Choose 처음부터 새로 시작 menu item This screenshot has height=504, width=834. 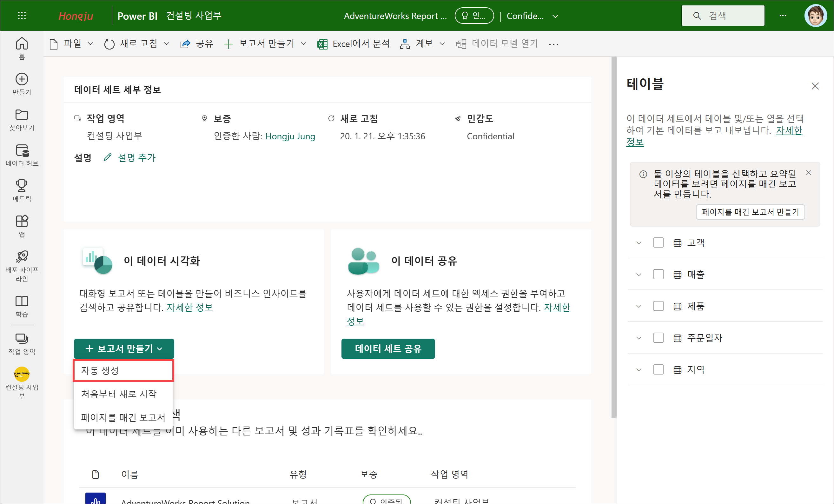pos(119,394)
